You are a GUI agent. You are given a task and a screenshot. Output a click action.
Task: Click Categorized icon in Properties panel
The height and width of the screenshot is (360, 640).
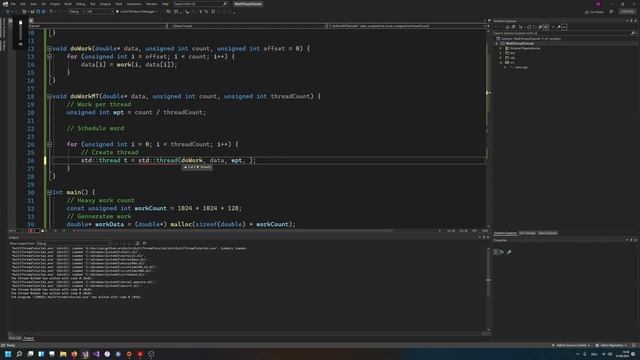[x=496, y=252]
